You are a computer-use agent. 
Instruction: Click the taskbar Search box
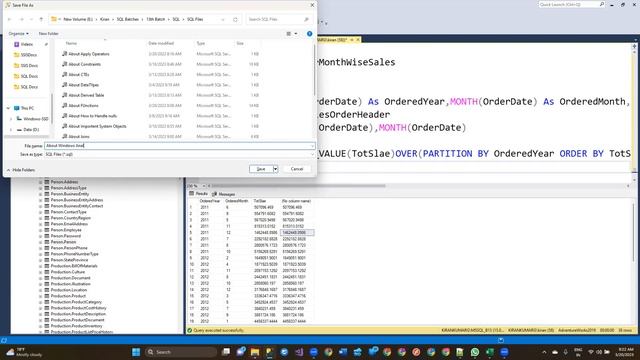click(180, 352)
